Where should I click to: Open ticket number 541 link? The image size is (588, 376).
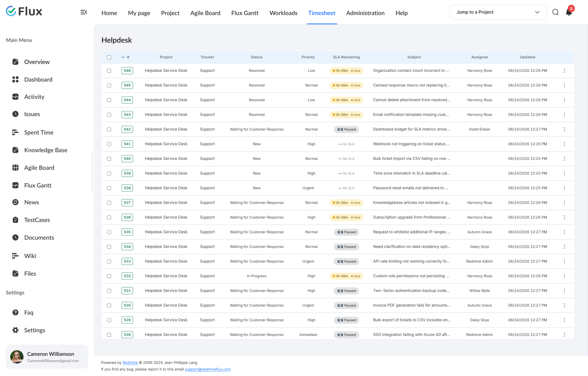(x=127, y=144)
